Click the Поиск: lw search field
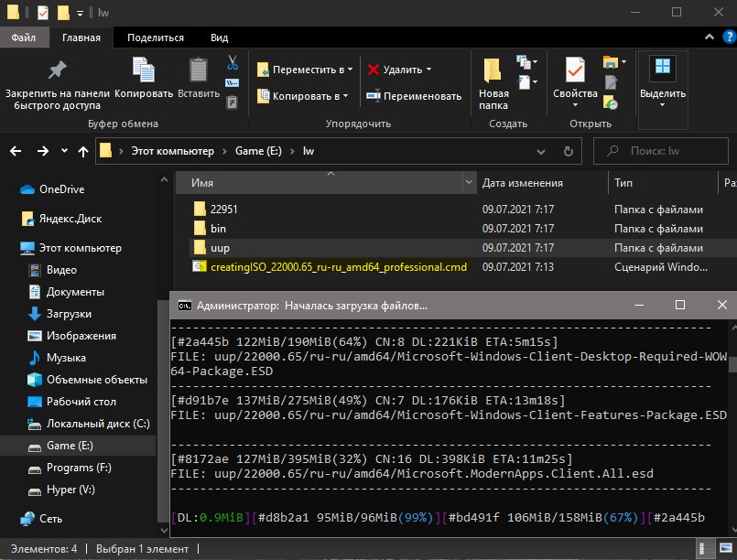This screenshot has height=560, width=737. pyautogui.click(x=661, y=151)
